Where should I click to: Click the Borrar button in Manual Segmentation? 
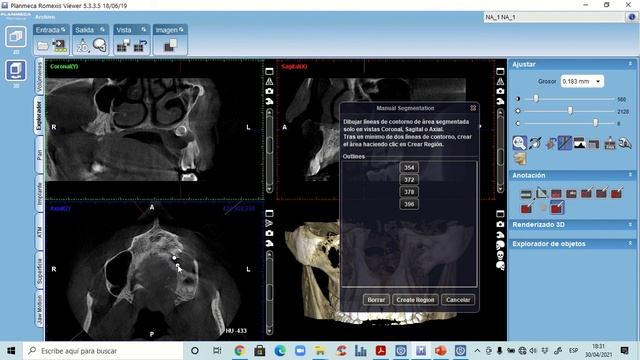click(x=376, y=300)
